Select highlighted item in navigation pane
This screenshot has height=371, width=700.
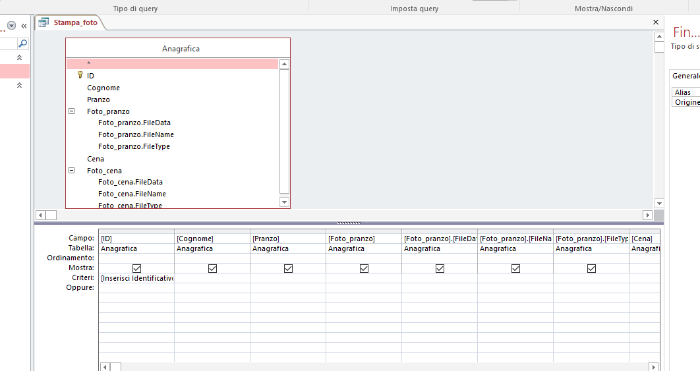[14, 71]
